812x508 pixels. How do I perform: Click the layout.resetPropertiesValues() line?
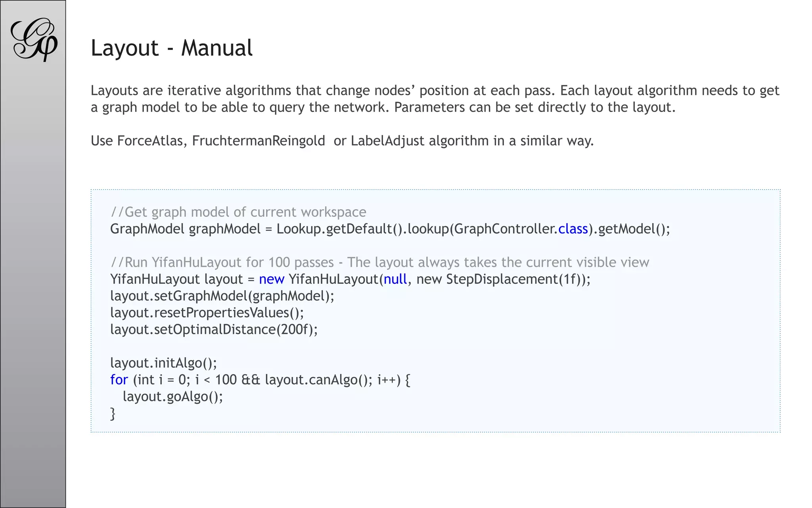pyautogui.click(x=207, y=313)
